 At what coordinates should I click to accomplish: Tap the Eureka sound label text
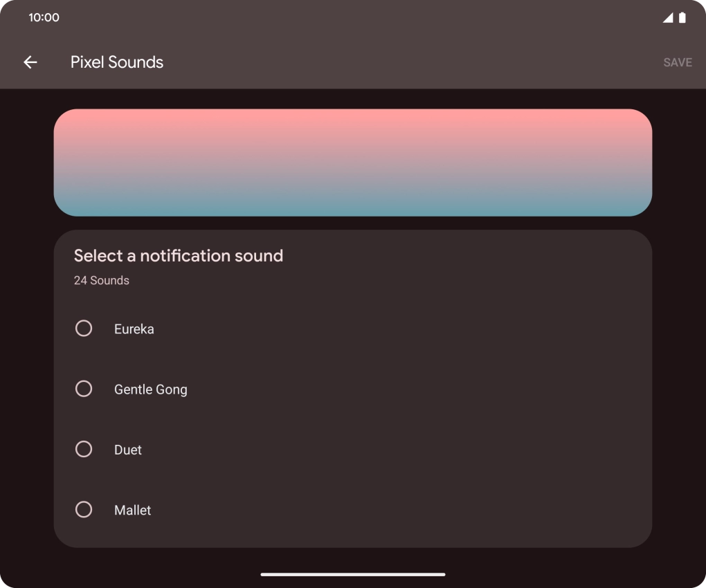tap(134, 329)
